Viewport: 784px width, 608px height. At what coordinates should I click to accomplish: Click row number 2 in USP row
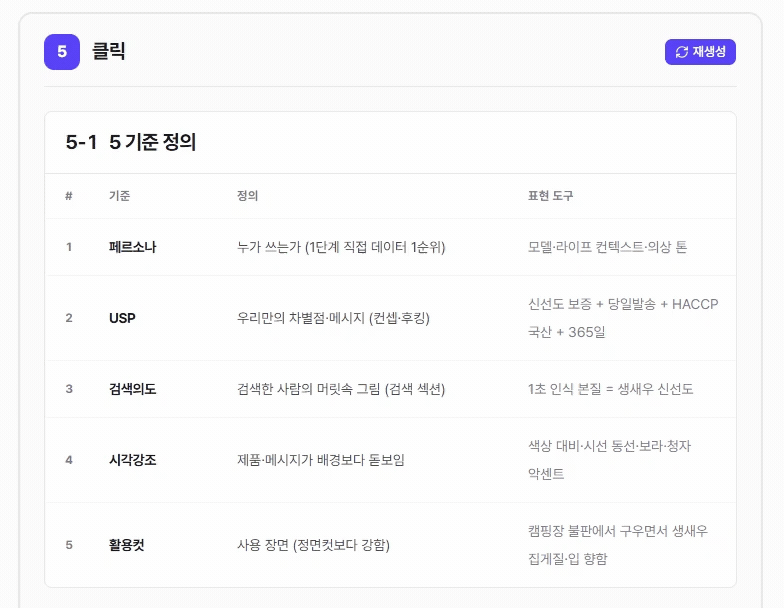(69, 318)
